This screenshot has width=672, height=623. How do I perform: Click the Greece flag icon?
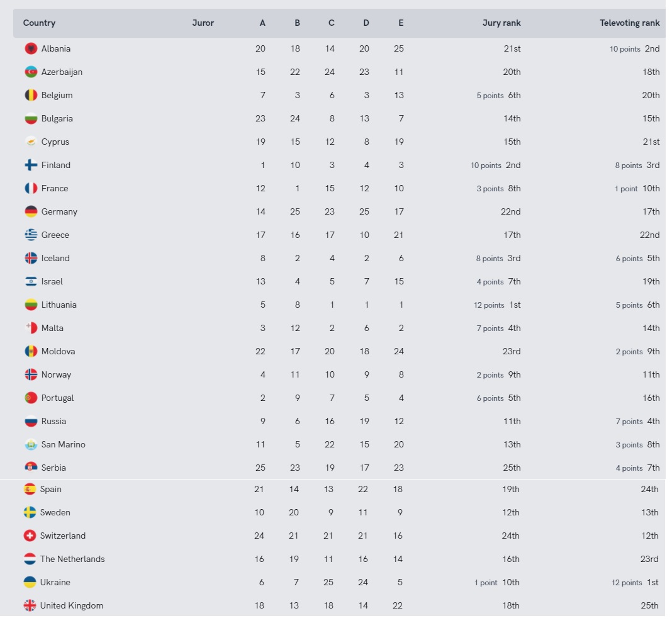[x=31, y=235]
